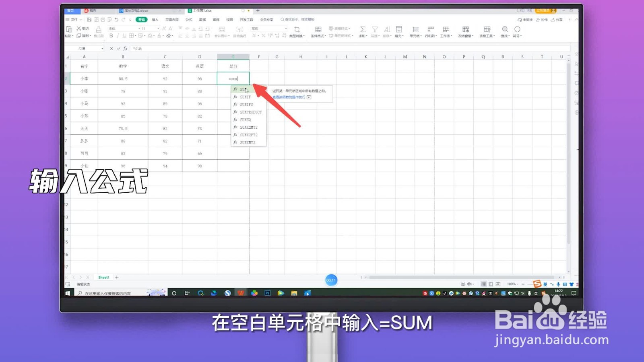644x362 pixels.
Task: Toggle Bold formatting
Action: tap(111, 36)
